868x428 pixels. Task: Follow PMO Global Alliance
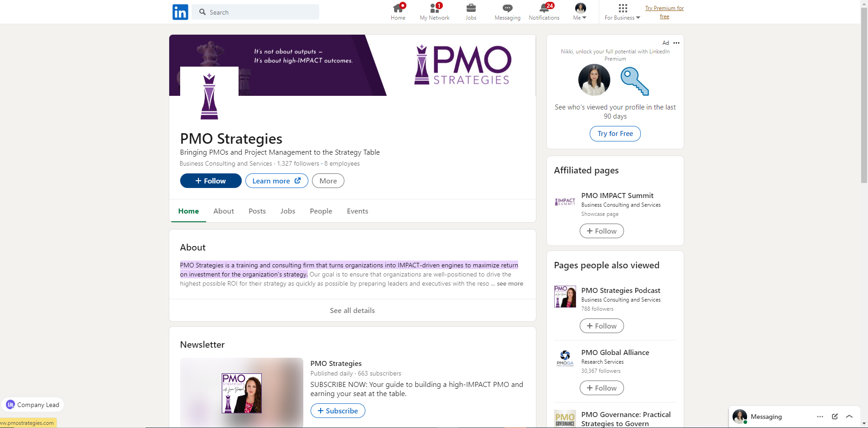[x=602, y=388]
